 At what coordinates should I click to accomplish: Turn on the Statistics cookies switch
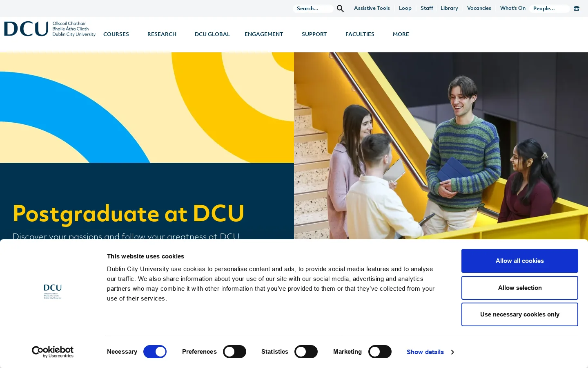click(306, 352)
